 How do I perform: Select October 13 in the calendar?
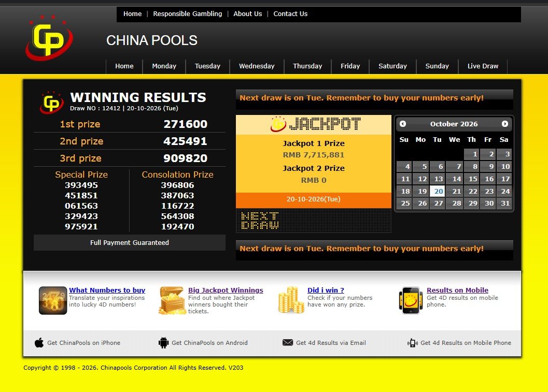point(438,179)
